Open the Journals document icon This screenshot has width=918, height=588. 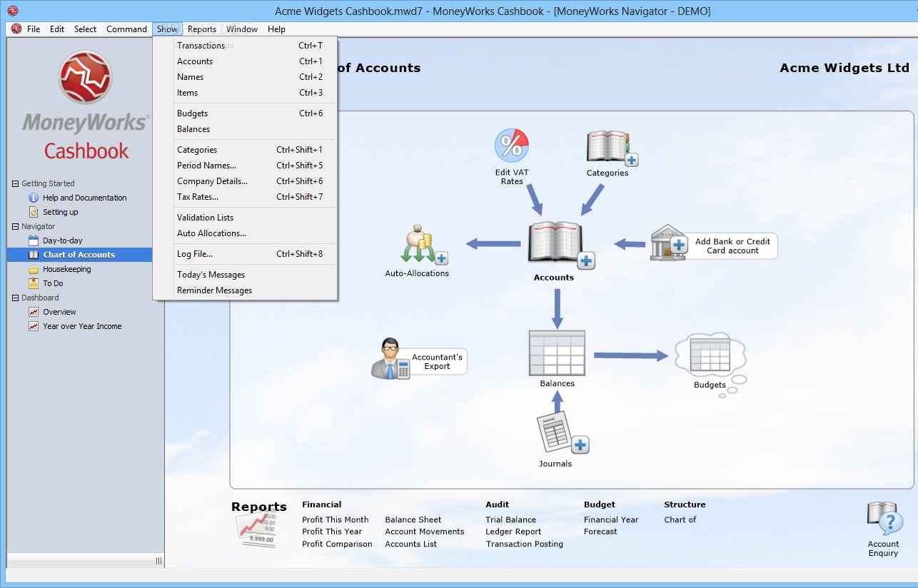(x=563, y=432)
